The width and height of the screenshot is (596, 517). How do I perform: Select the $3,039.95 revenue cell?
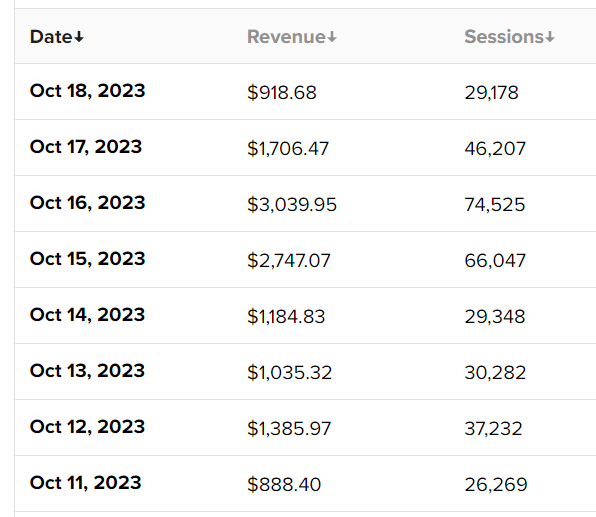coord(292,204)
